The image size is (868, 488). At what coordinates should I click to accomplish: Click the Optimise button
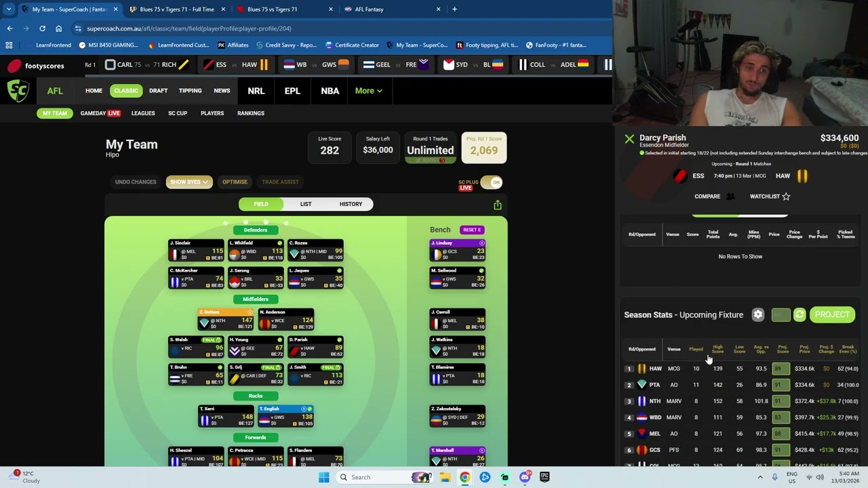235,182
